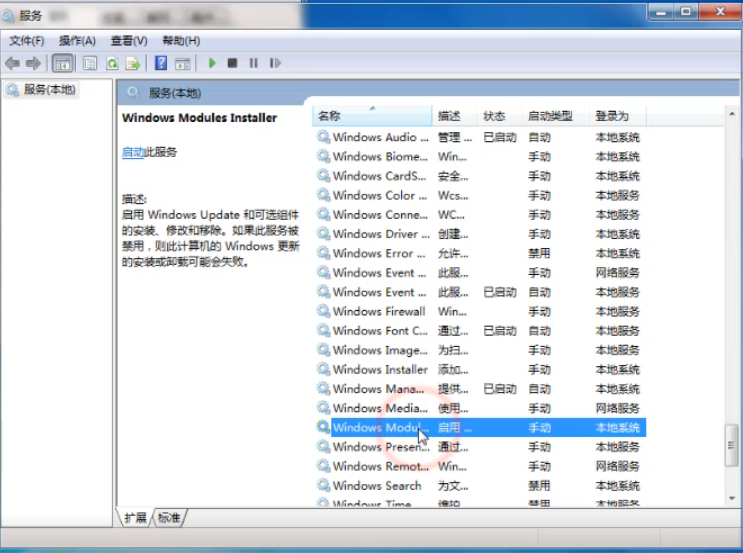Open the 查看(V) menu
The image size is (743, 553).
click(129, 41)
